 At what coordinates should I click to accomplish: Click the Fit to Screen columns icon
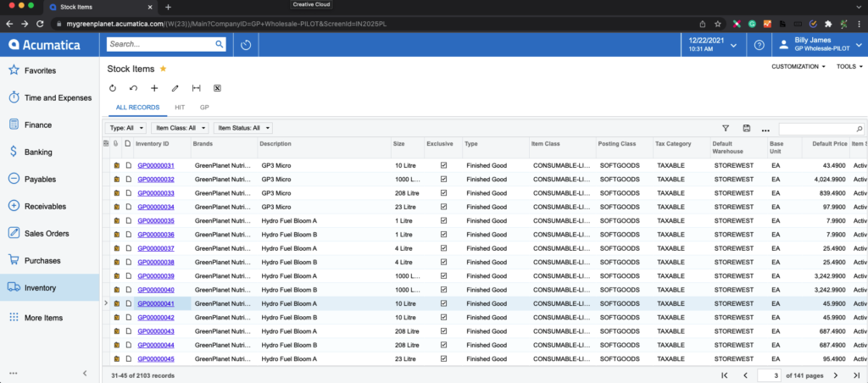196,88
